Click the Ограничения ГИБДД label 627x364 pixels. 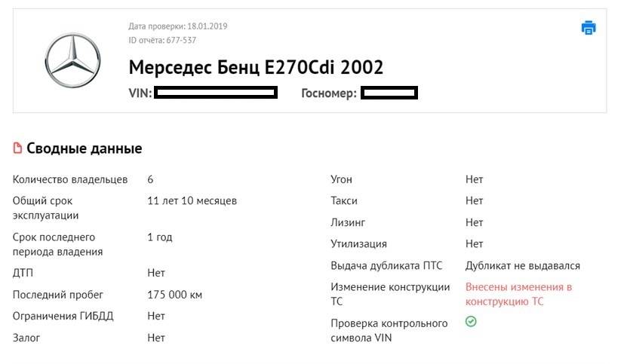63,316
